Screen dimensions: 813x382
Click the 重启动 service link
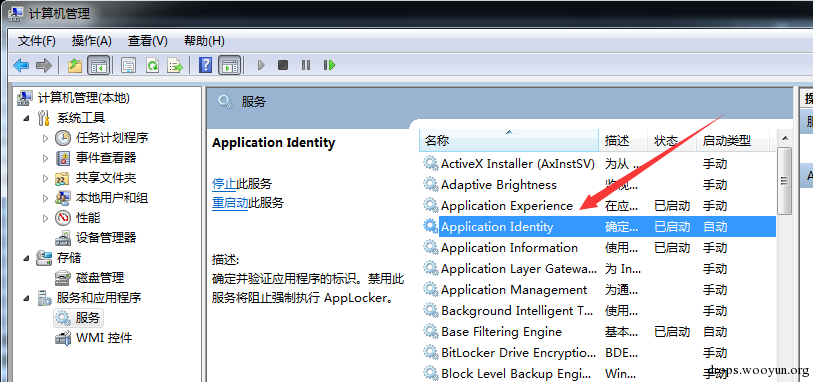pyautogui.click(x=230, y=203)
